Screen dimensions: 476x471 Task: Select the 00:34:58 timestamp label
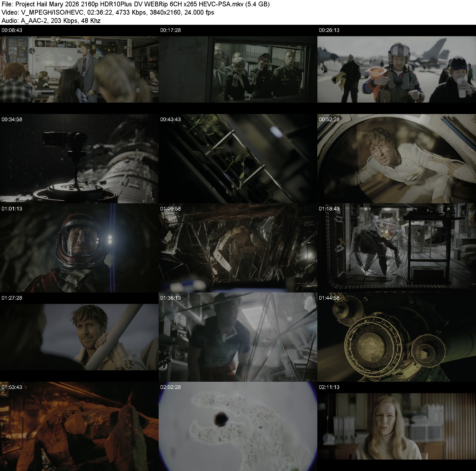pos(12,119)
